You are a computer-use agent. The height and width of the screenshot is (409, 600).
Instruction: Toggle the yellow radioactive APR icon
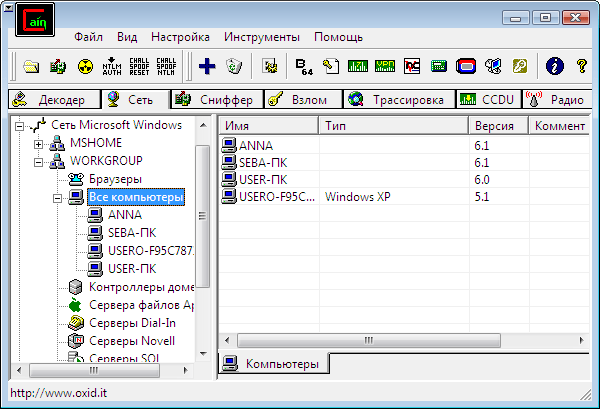click(x=85, y=66)
